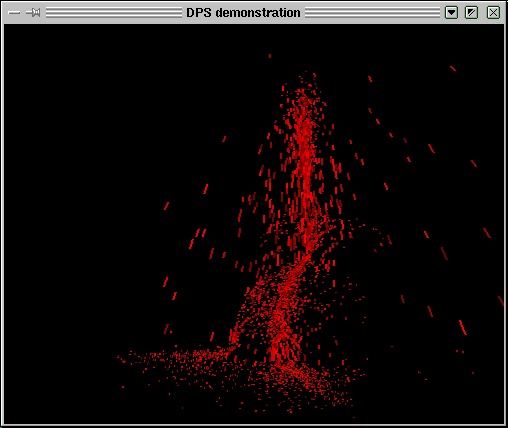Image resolution: width=508 pixels, height=428 pixels.
Task: Open the window menu dash icon
Action: click(x=14, y=13)
